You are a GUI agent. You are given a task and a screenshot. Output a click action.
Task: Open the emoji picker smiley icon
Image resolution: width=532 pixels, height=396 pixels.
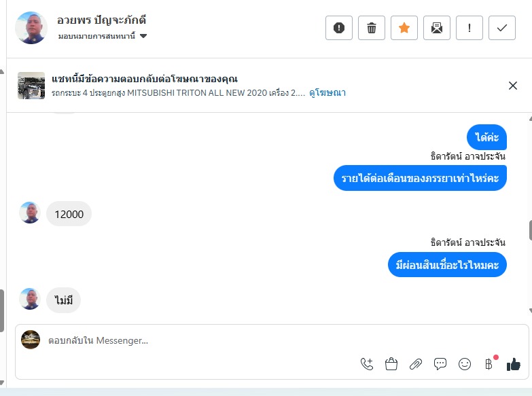point(465,364)
